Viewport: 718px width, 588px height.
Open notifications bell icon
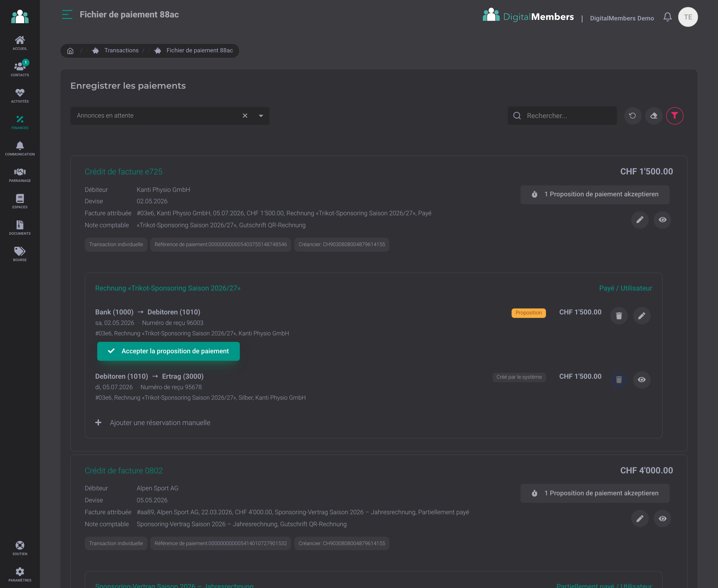pos(667,17)
